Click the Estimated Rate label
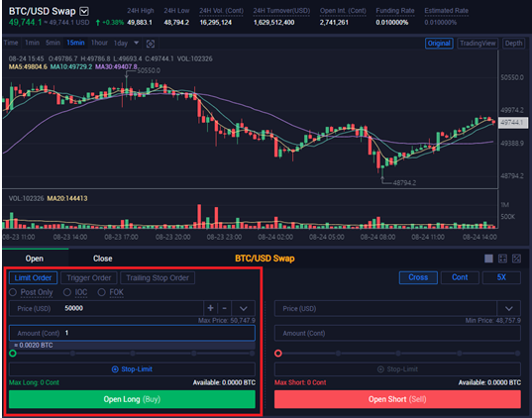Viewport: 532px width, 418px height. 446,11
